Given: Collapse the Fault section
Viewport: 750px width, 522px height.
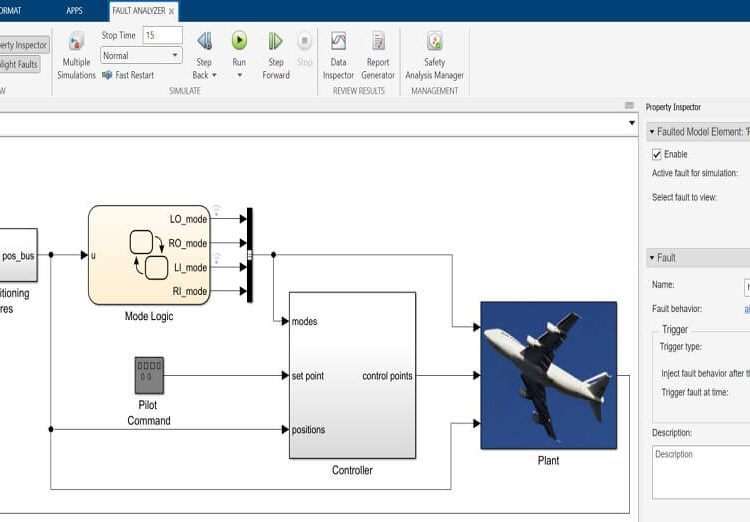Looking at the screenshot, I should 652,258.
